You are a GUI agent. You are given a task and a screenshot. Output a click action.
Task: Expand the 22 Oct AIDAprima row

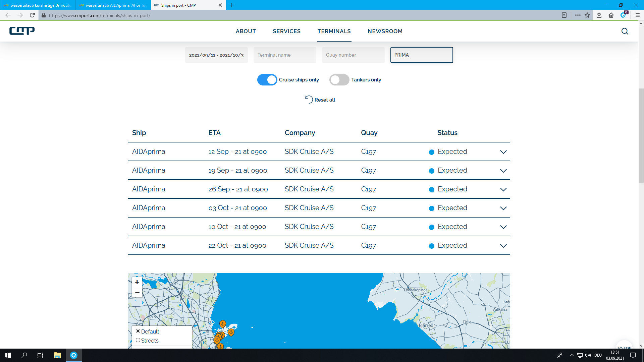point(503,246)
